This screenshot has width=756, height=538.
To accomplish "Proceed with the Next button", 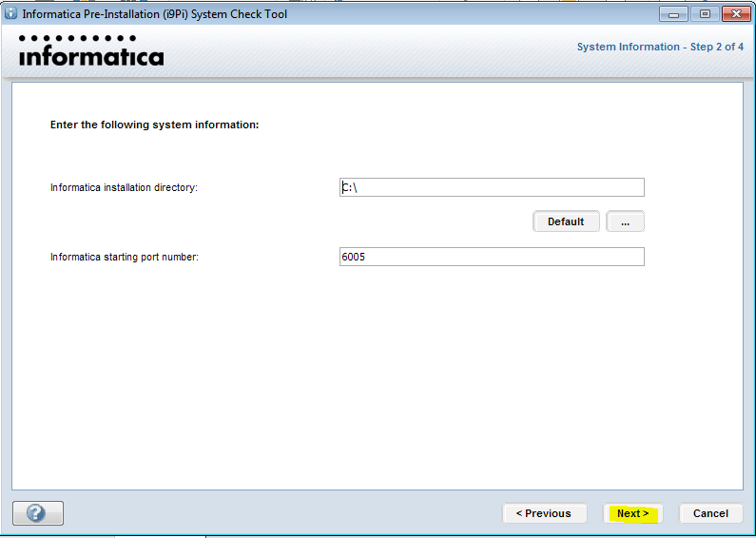I will click(x=633, y=513).
